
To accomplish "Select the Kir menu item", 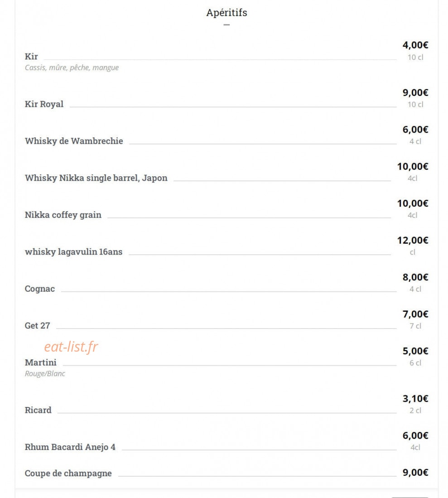I will 31,57.
